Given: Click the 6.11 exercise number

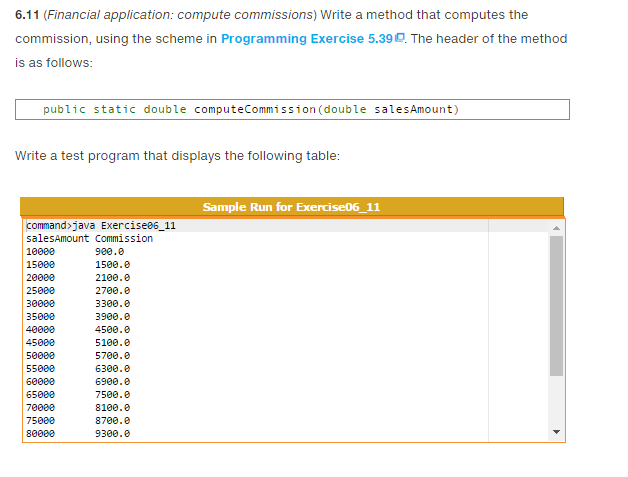Looking at the screenshot, I should (x=27, y=15).
